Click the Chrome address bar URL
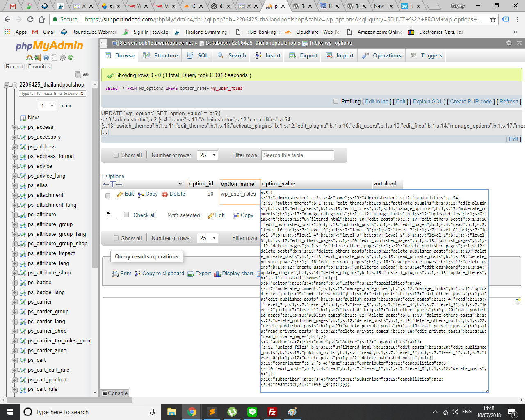The width and height of the screenshot is (525, 420). pyautogui.click(x=283, y=19)
